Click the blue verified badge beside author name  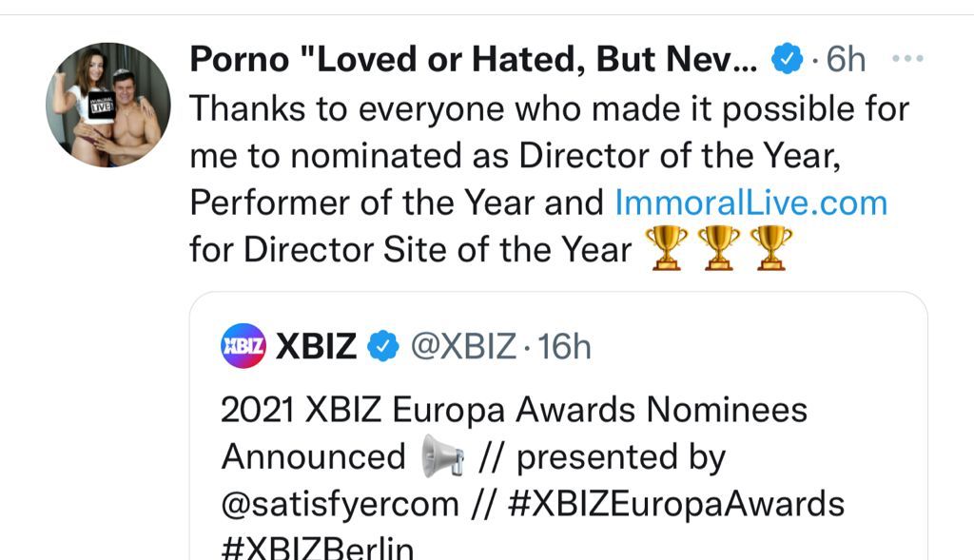[787, 60]
